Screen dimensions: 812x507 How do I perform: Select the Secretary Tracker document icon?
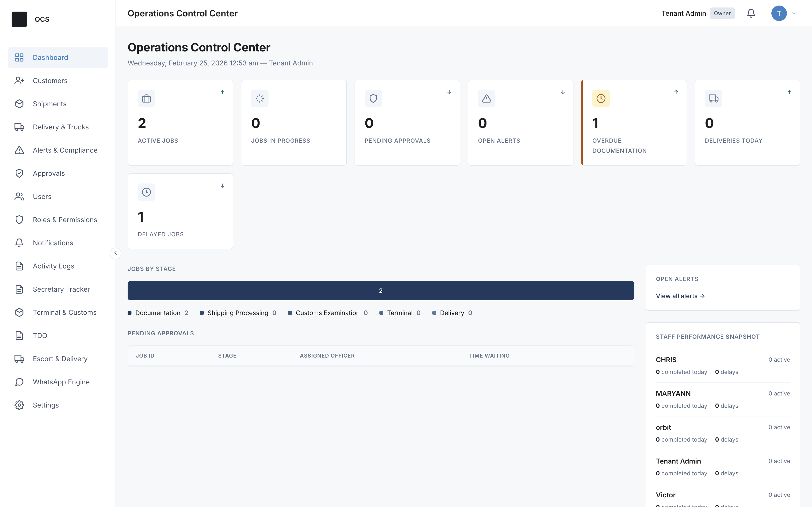click(19, 289)
